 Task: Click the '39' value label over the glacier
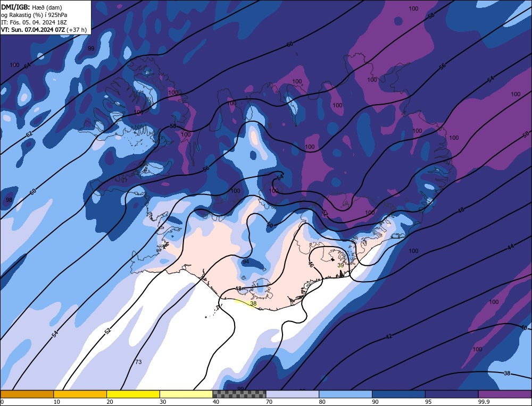(340, 265)
